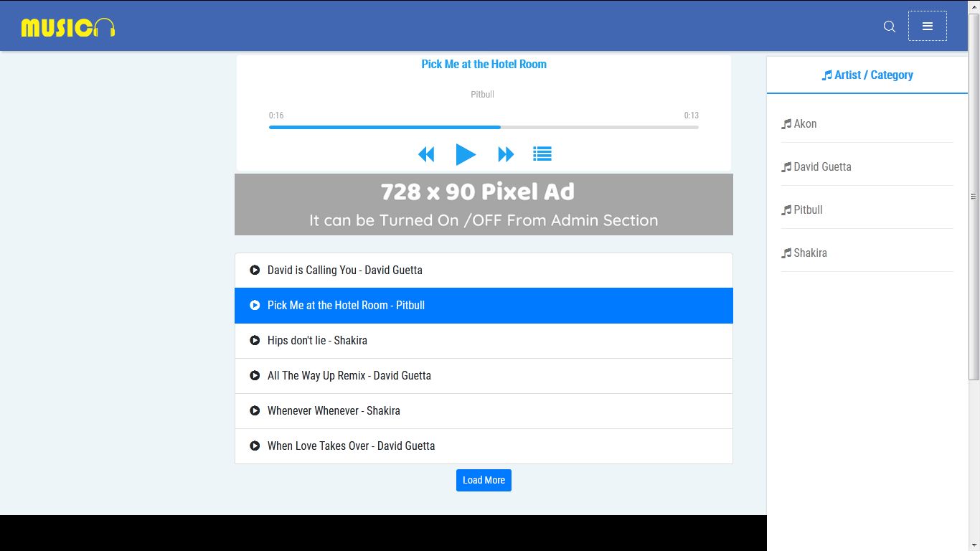Open the hamburger menu button

(928, 27)
